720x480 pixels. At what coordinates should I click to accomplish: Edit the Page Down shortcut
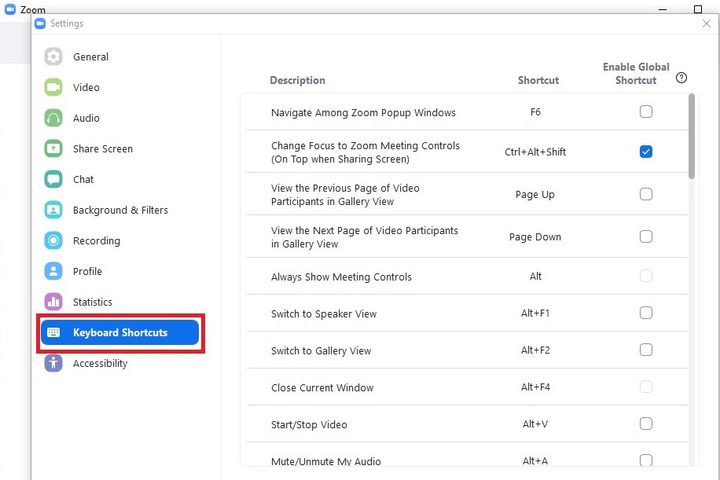[x=535, y=237]
